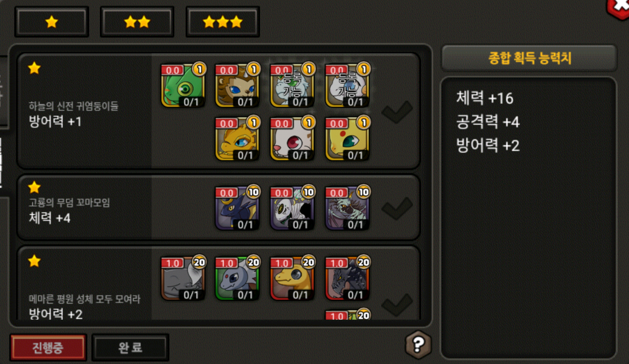The height and width of the screenshot is (364, 629).
Task: Show the 완료 completed list
Action: click(x=130, y=347)
